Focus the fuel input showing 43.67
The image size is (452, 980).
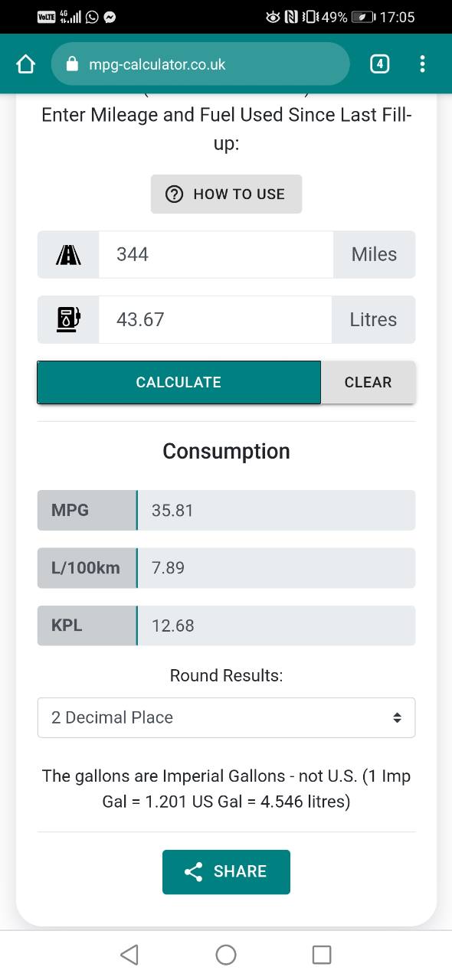coord(215,319)
